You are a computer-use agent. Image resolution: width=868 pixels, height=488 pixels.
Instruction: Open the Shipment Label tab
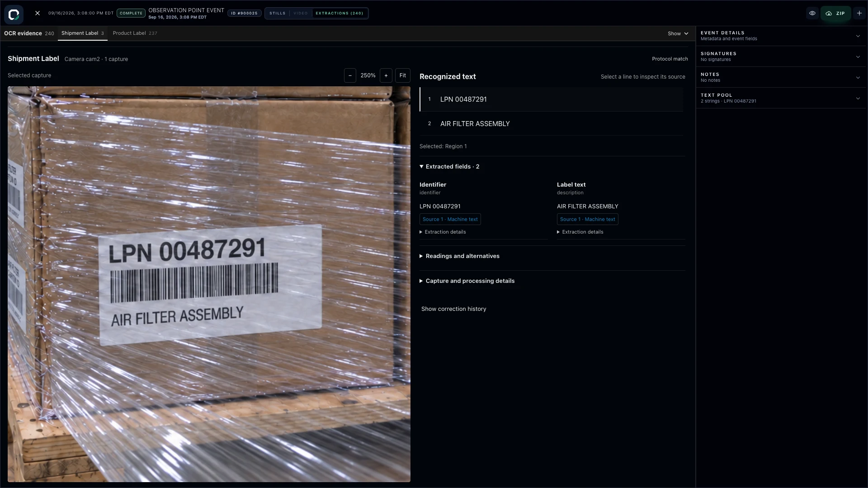(x=83, y=33)
